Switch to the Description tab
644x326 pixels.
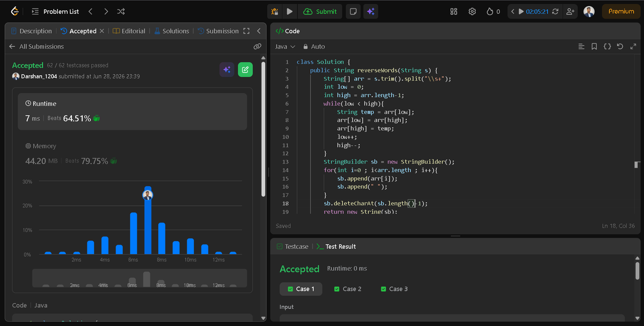click(x=31, y=31)
